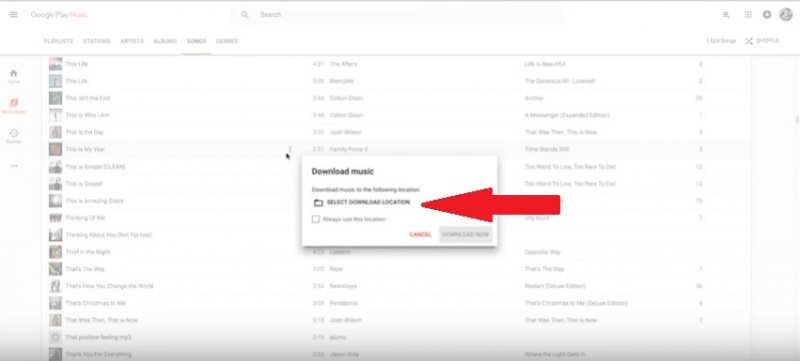This screenshot has height=361, width=800.
Task: Check Always use this location
Action: click(x=316, y=219)
